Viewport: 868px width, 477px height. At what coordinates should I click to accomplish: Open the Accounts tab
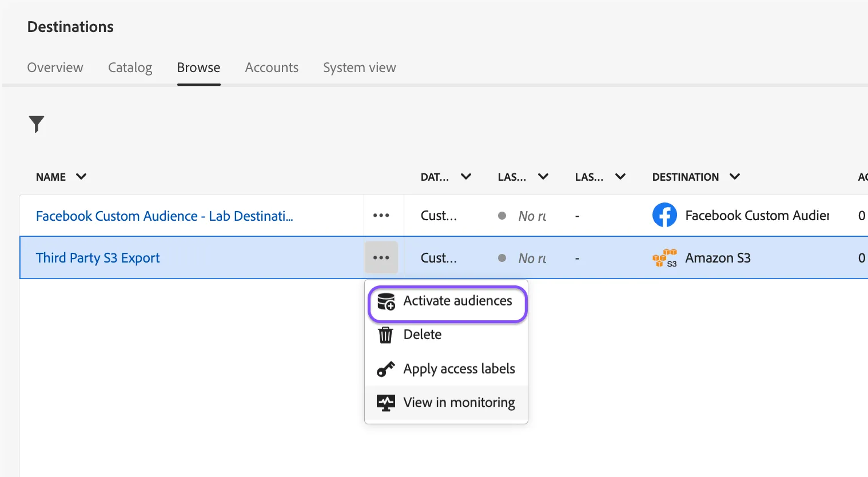tap(272, 67)
